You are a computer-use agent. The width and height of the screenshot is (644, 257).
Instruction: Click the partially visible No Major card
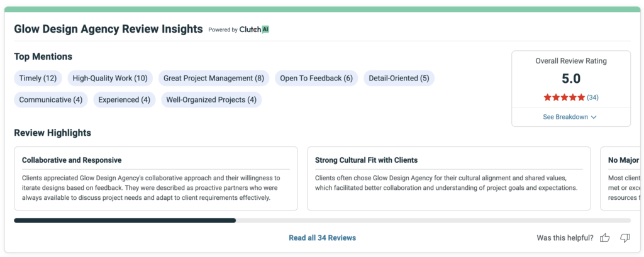point(622,178)
